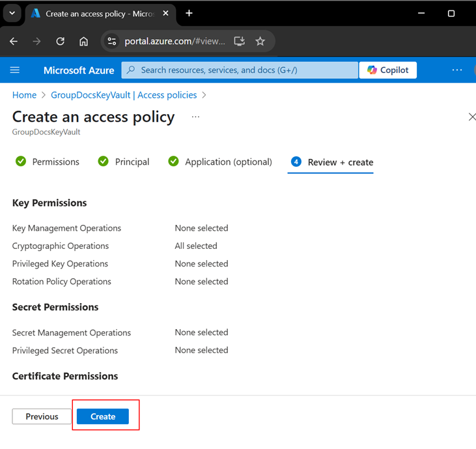Image resolution: width=476 pixels, height=449 pixels.
Task: Go to browser home page icon
Action: (x=83, y=41)
